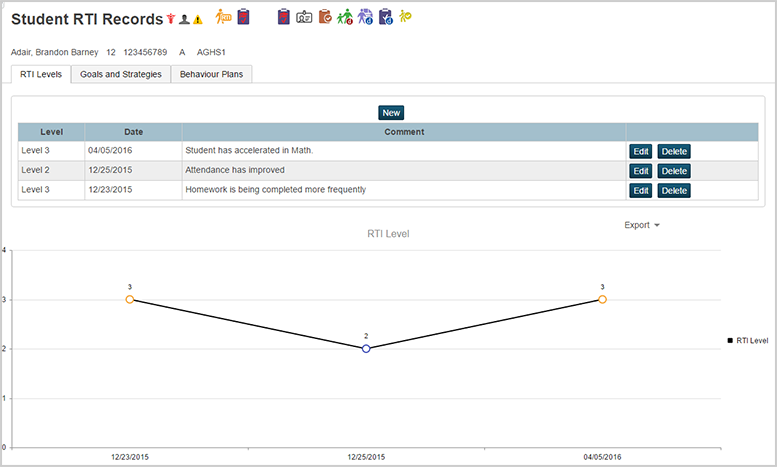Delete the 12/23/2015 homework record
Image resolution: width=777 pixels, height=467 pixels.
pyautogui.click(x=674, y=190)
